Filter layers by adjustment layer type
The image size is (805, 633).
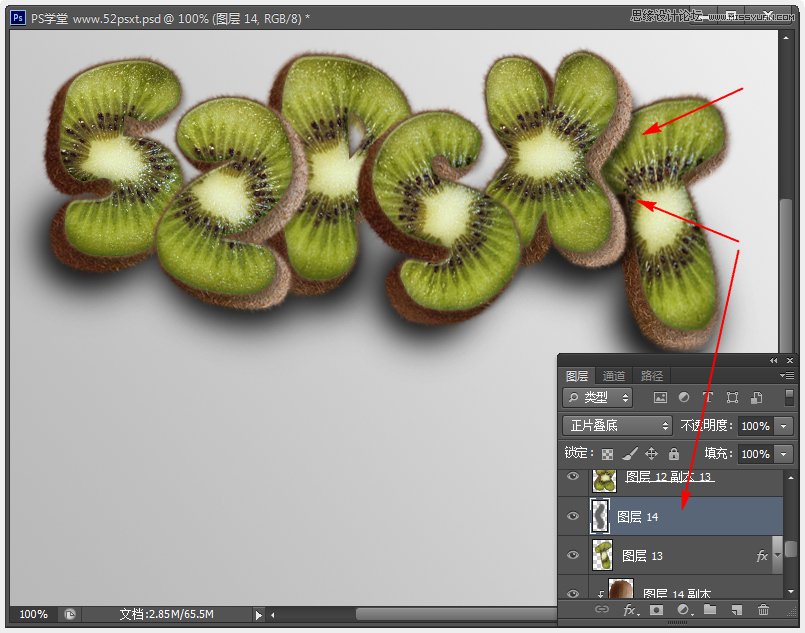click(x=684, y=397)
